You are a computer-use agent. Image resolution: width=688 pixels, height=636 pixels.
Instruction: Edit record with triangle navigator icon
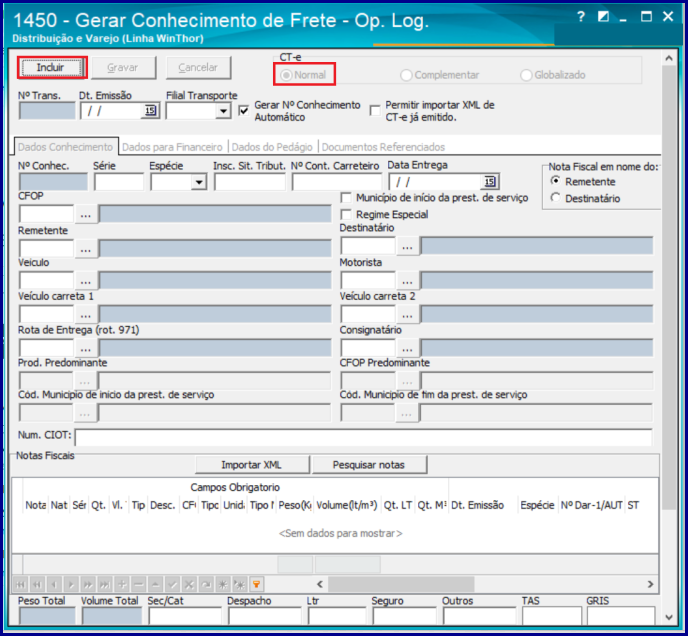point(155,585)
